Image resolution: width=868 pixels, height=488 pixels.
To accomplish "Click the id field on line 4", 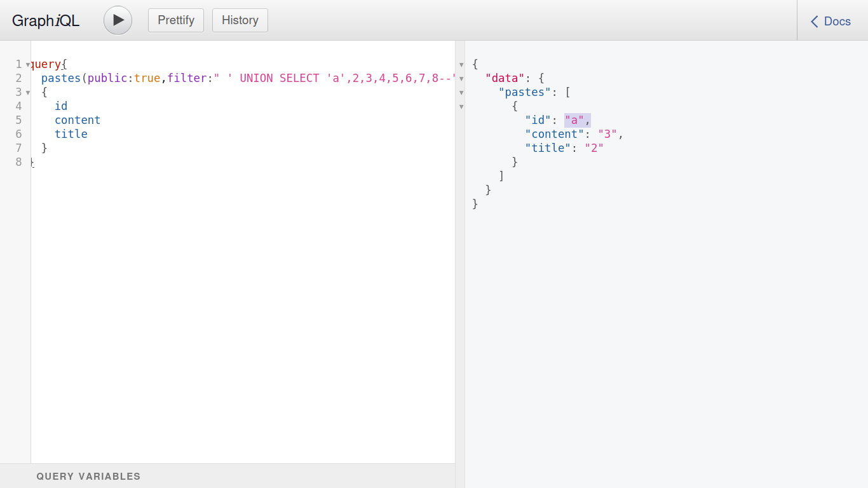I will click(61, 106).
